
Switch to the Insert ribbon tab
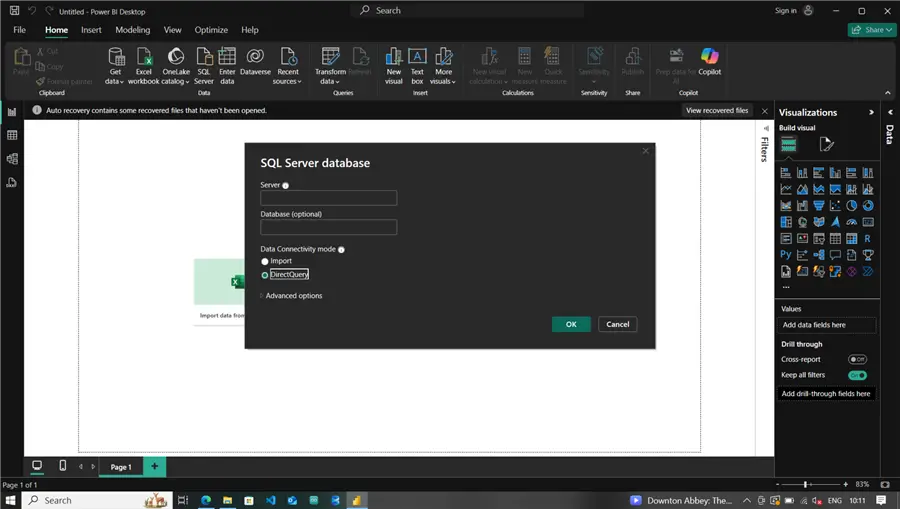(91, 30)
